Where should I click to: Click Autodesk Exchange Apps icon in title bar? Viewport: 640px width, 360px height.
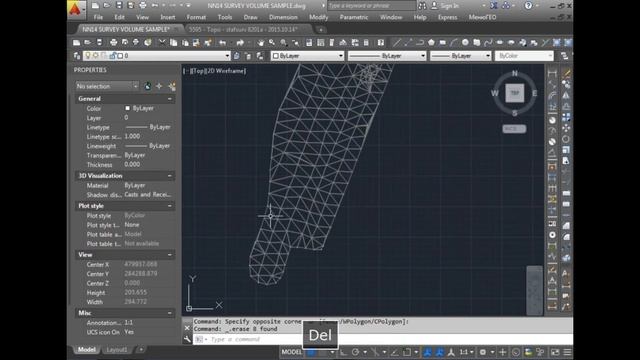pos(494,6)
